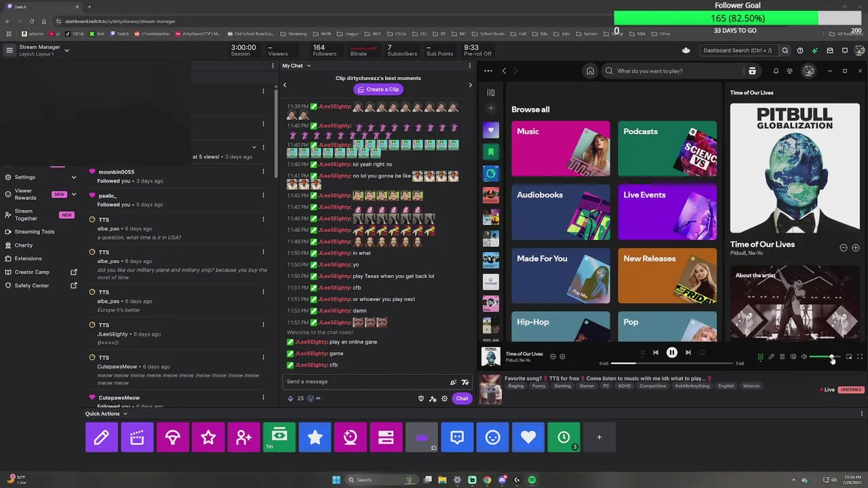Screen dimensions: 868x488
Task: Toggle Now Playing view in Spotify
Action: pyautogui.click(x=760, y=357)
